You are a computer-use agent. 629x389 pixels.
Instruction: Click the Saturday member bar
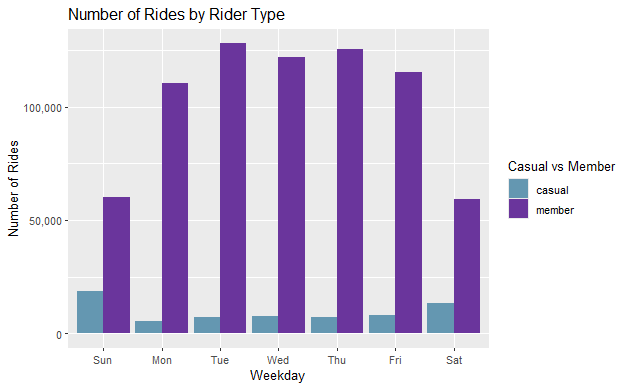pyautogui.click(x=467, y=266)
